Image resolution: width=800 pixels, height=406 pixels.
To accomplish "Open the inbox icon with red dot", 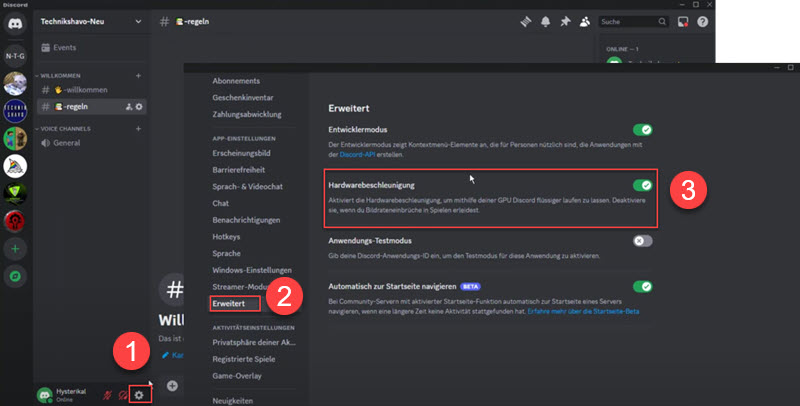I will (683, 21).
